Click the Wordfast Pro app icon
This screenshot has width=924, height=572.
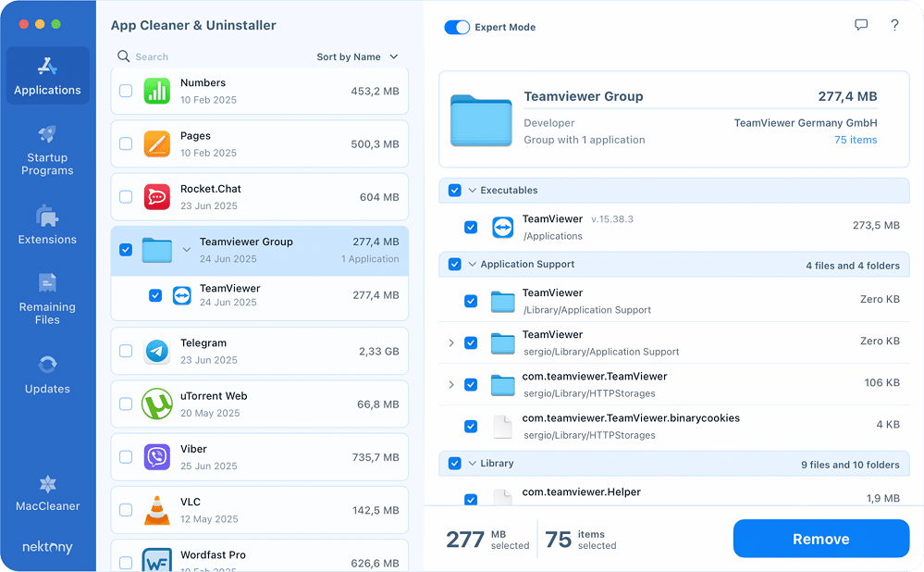click(x=157, y=560)
